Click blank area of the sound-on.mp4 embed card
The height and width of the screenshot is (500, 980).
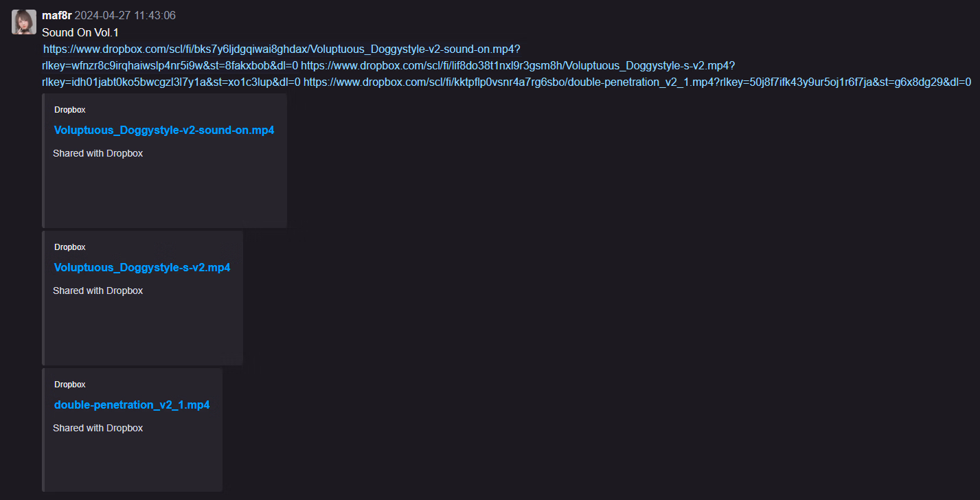click(x=165, y=196)
